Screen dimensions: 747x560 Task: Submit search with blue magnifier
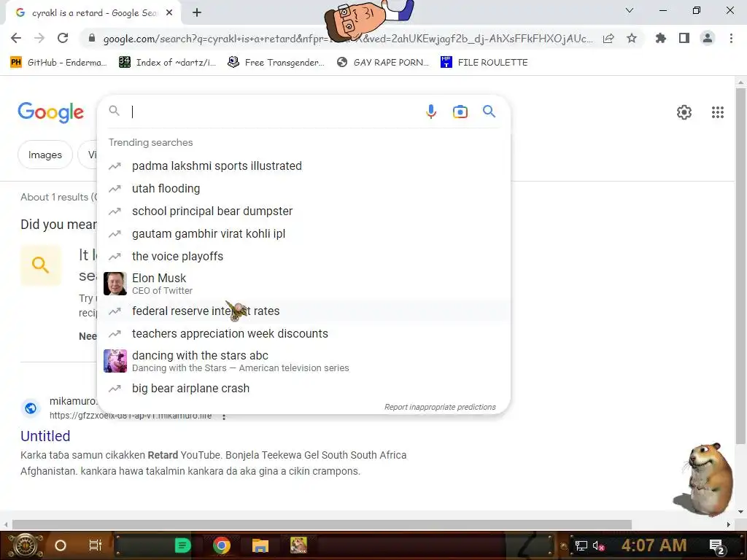point(489,112)
